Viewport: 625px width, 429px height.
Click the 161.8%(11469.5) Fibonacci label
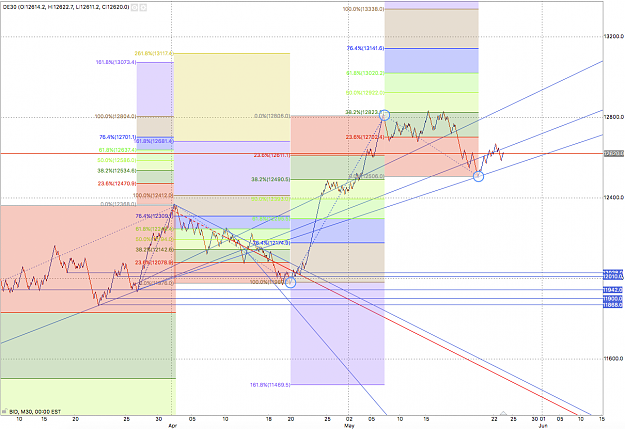[270, 385]
